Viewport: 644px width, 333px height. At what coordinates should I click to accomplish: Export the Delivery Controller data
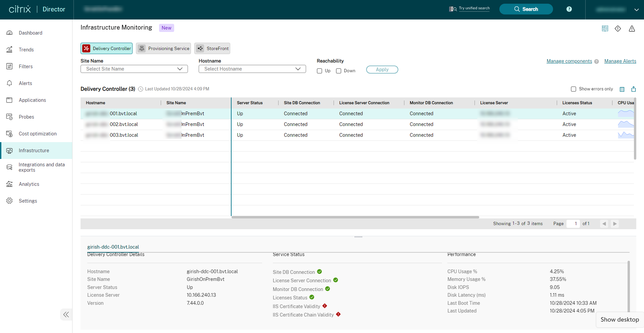(x=634, y=89)
